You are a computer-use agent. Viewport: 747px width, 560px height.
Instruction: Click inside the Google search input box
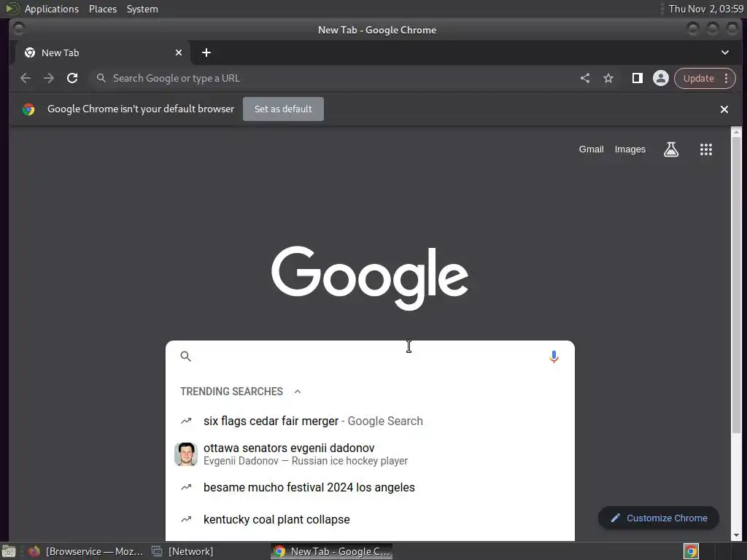[369, 356]
